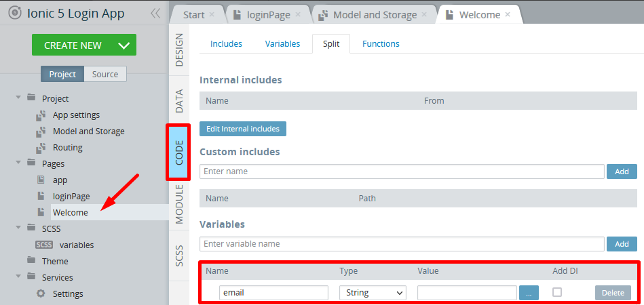
Task: Collapse the Pages folder in tree
Action: [18, 163]
